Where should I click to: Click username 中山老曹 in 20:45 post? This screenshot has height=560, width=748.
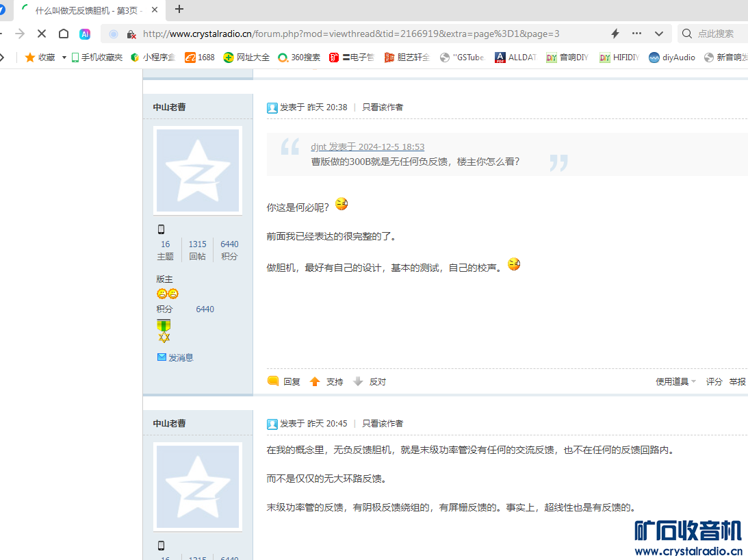click(x=169, y=424)
